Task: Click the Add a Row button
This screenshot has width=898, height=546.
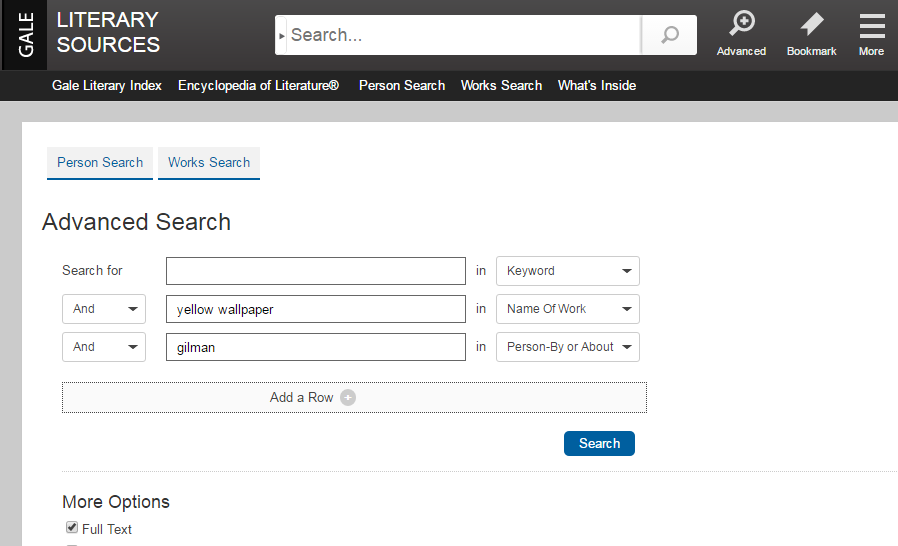Action: pos(355,398)
